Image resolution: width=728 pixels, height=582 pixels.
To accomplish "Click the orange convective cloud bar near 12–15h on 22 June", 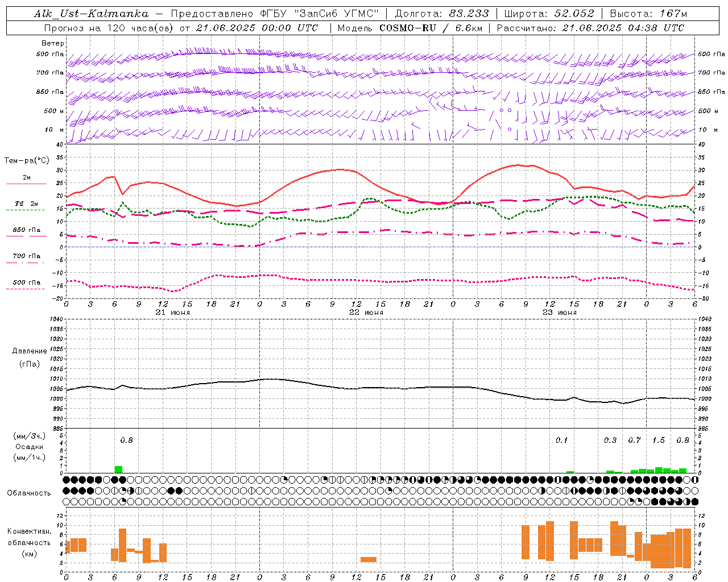I will click(369, 560).
